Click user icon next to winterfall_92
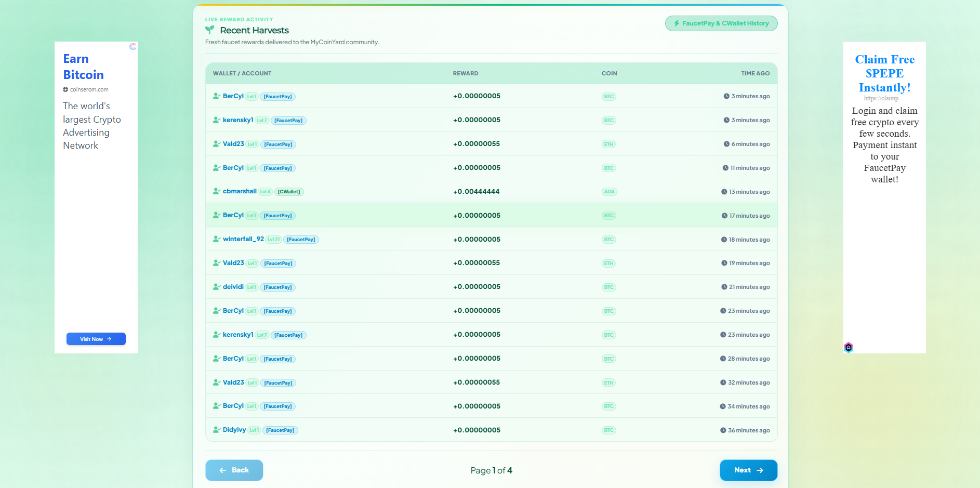 coord(217,239)
